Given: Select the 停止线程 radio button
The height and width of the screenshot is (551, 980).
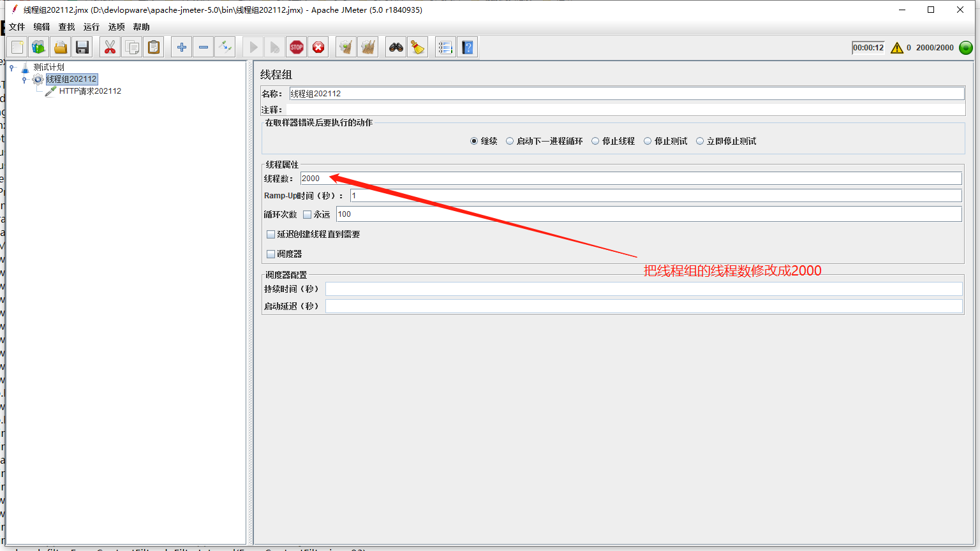Looking at the screenshot, I should click(595, 142).
